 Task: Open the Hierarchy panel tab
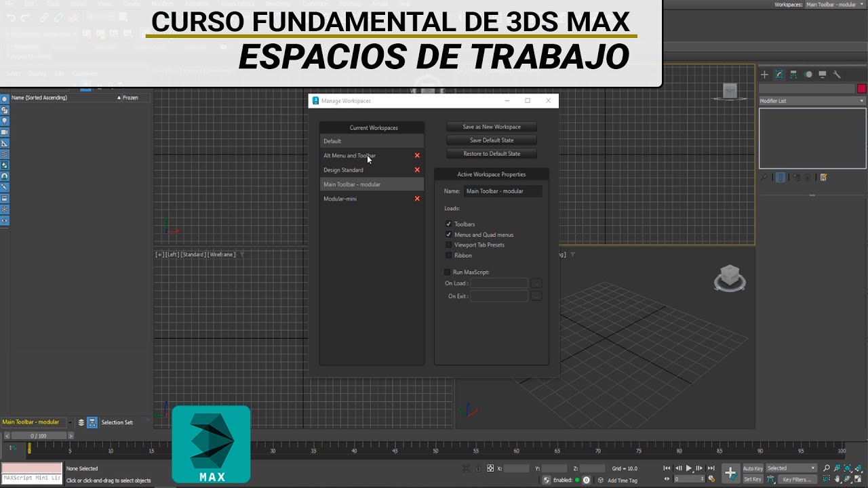[793, 75]
